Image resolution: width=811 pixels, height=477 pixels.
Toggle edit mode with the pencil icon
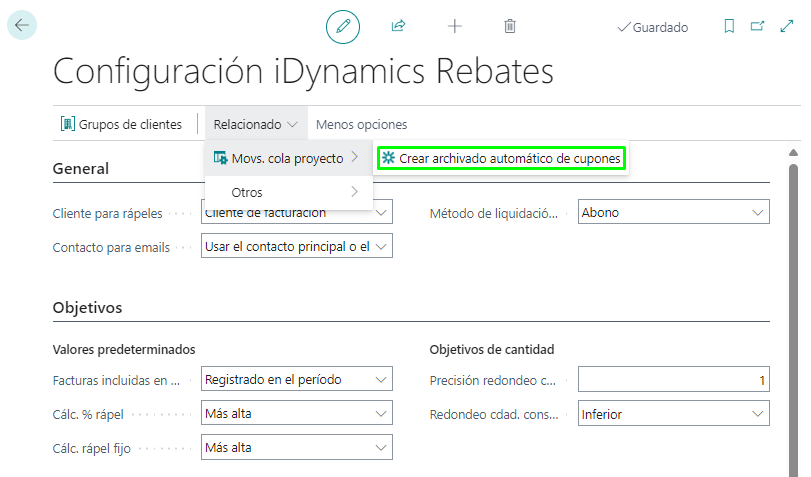coord(342,26)
